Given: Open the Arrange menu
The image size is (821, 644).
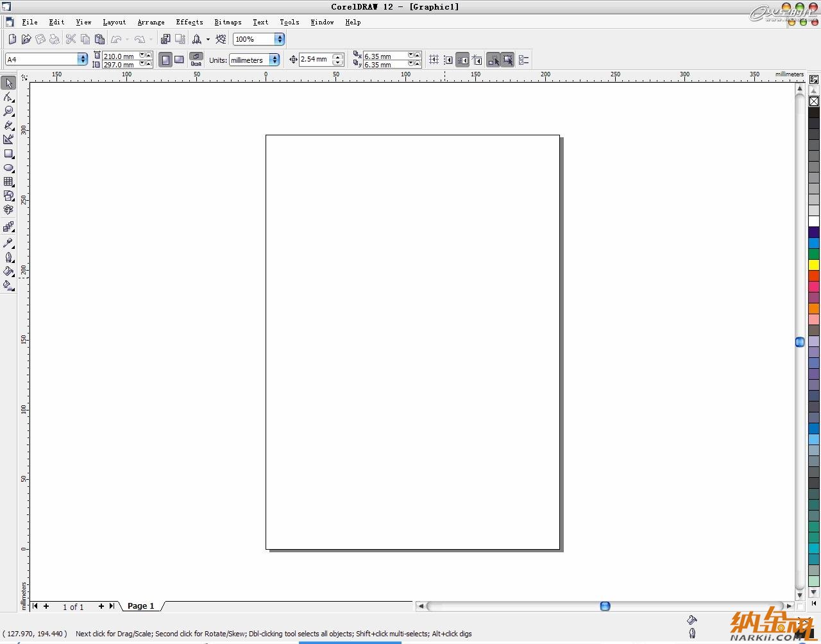Looking at the screenshot, I should coord(151,22).
